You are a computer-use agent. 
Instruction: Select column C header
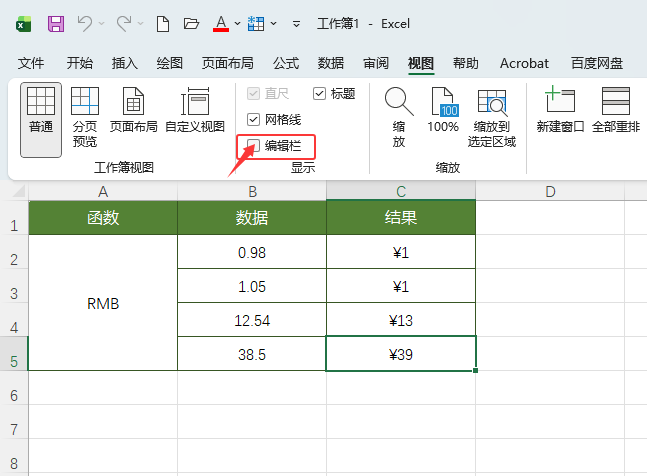[x=401, y=192]
